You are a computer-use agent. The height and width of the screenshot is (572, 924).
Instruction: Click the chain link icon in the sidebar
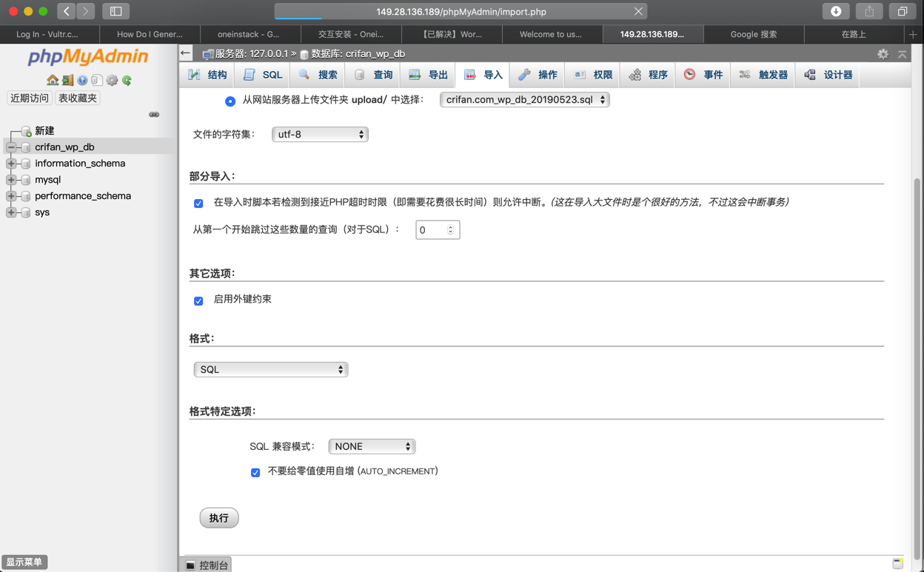154,115
